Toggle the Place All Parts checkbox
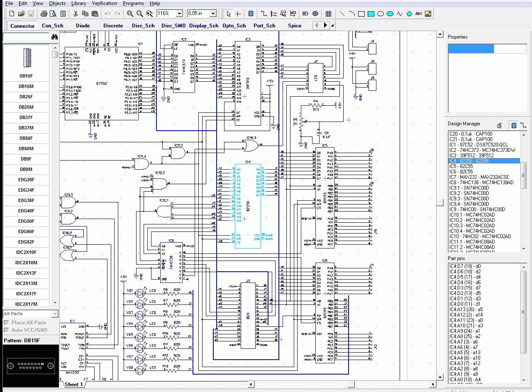The width and height of the screenshot is (532, 392). pyautogui.click(x=6, y=323)
